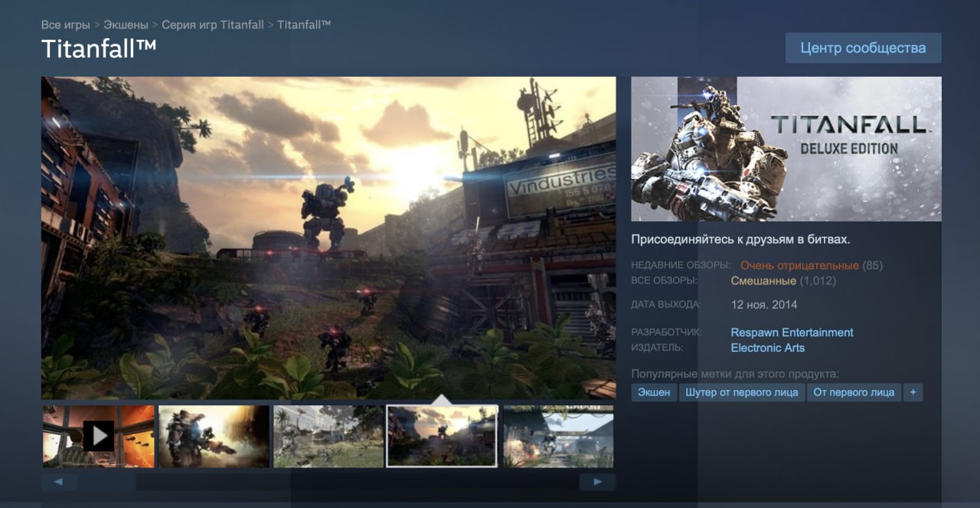Select the highlighted fourth sunset screenshot thumbnail
This screenshot has width=980, height=508.
(443, 436)
